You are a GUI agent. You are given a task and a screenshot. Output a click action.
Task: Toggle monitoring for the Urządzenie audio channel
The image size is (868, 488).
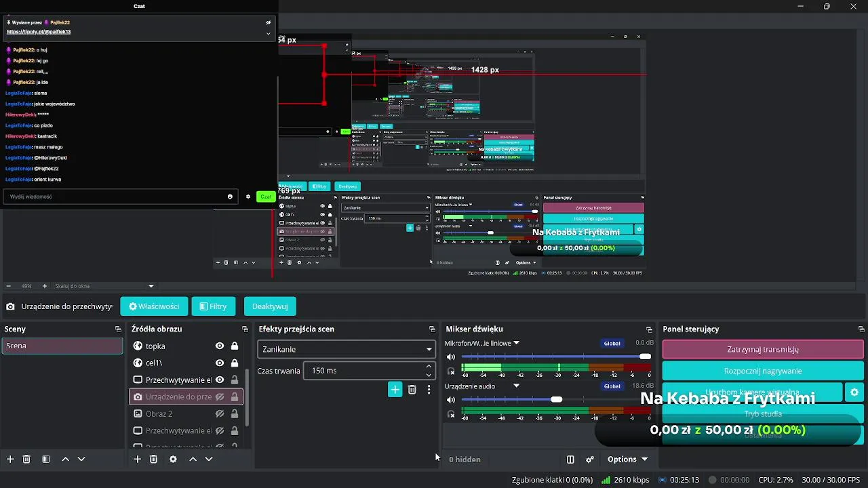(451, 414)
